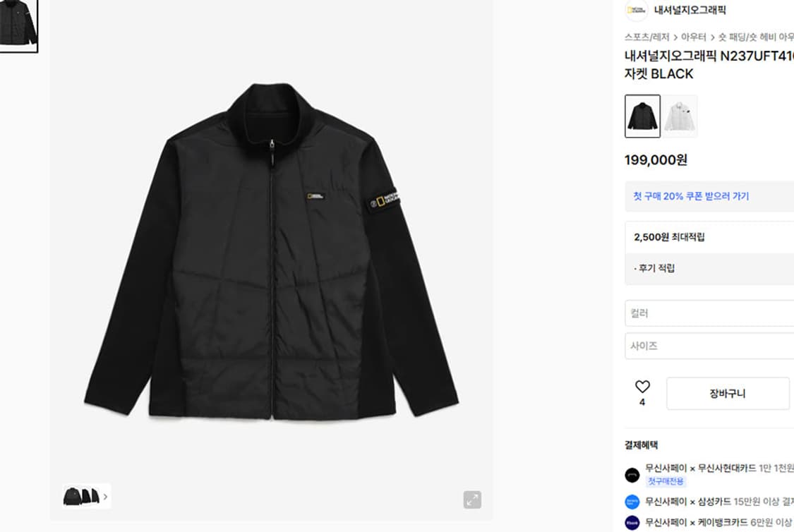Add item to cart with 장바구니
794x532 pixels.
click(x=728, y=393)
